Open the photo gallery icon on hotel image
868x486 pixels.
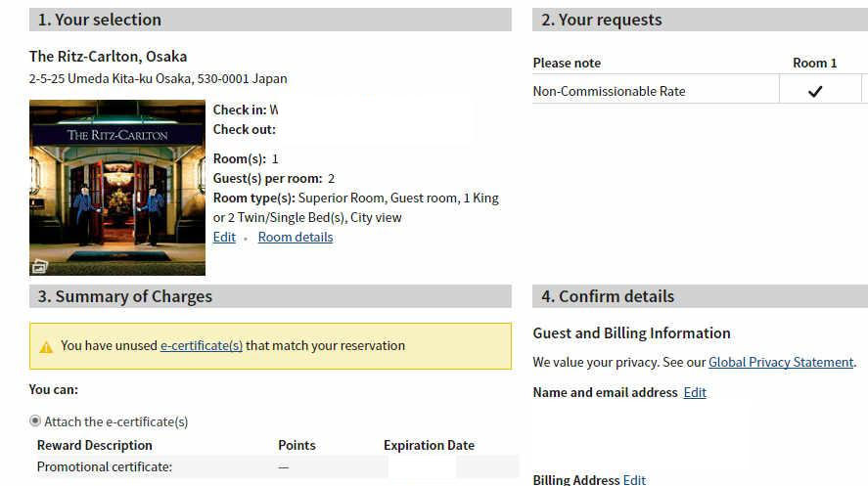(39, 265)
